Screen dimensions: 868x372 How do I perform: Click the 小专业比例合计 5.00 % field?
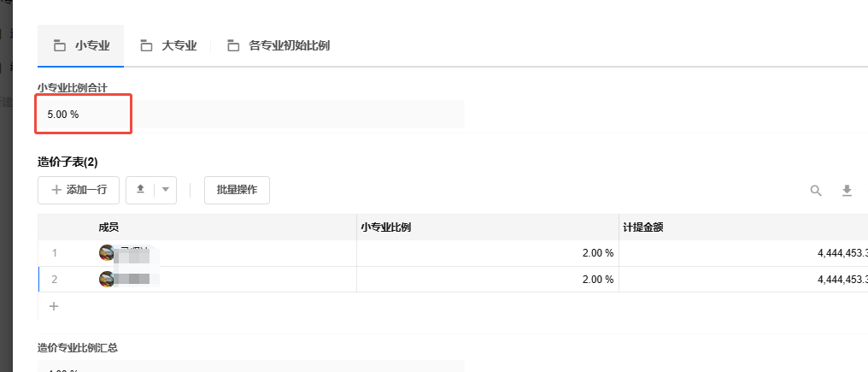coord(83,114)
